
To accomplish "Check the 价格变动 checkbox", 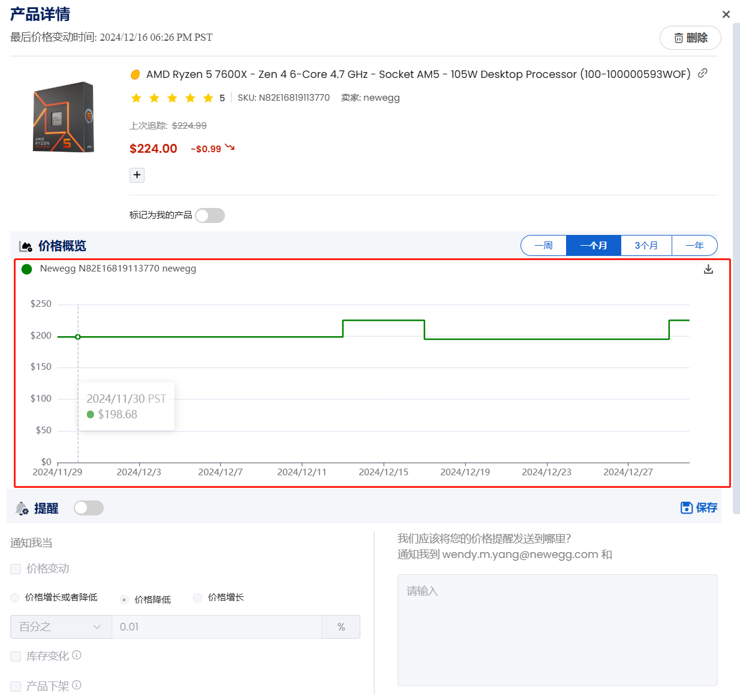I will (x=16, y=569).
